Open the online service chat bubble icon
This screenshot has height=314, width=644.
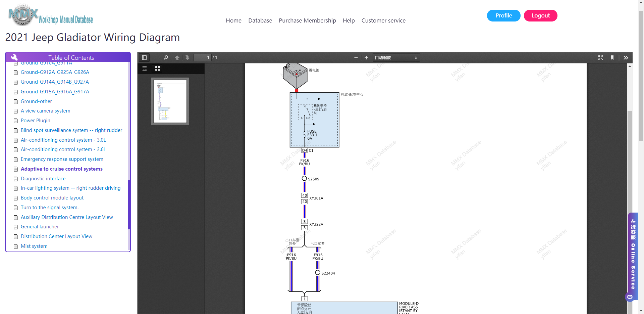[x=630, y=297]
